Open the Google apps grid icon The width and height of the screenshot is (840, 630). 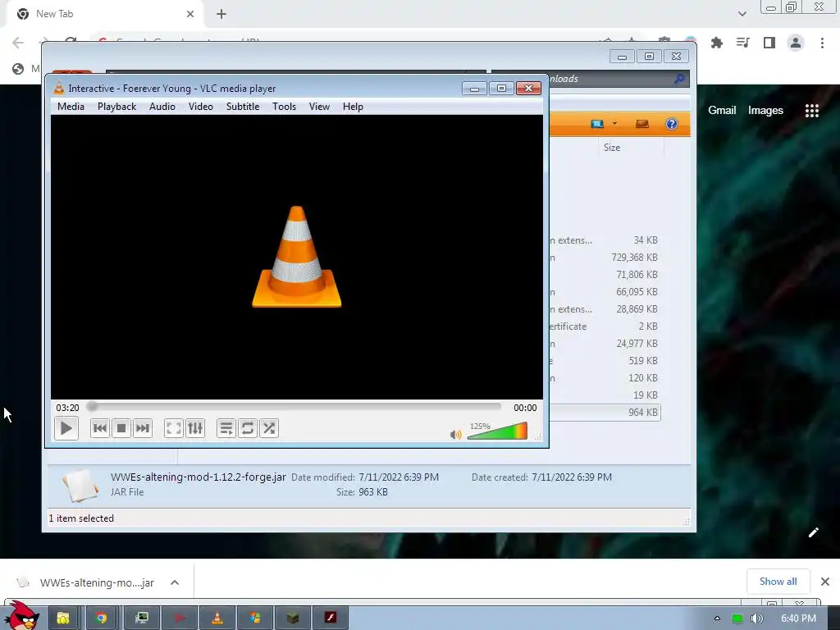coord(811,111)
